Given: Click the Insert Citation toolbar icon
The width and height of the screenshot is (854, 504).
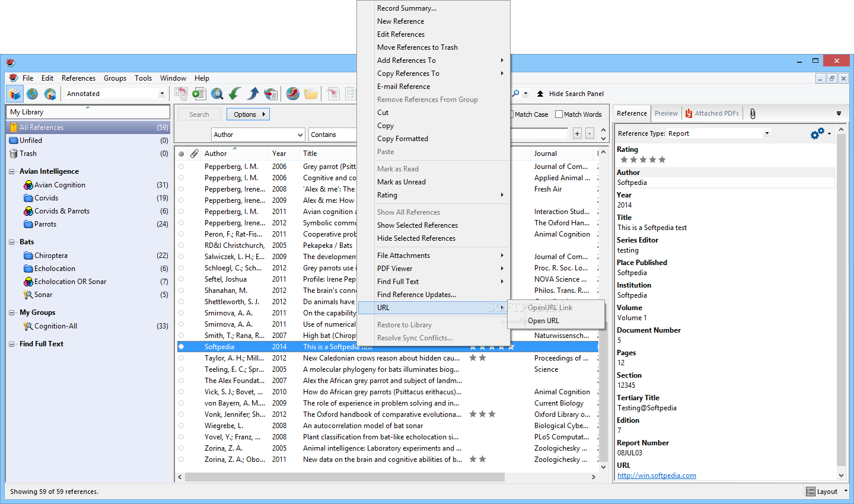Looking at the screenshot, I should click(x=333, y=94).
